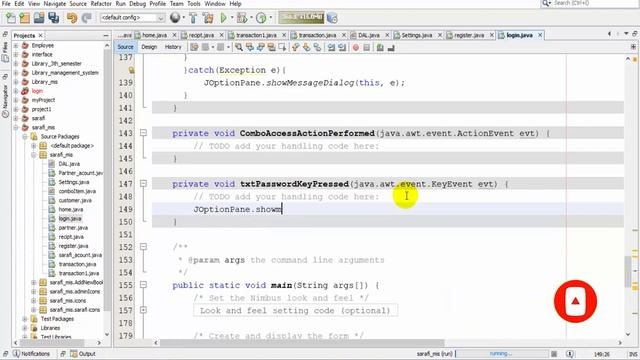The height and width of the screenshot is (360, 640).
Task: Open the Tools menu
Action: [x=194, y=4]
